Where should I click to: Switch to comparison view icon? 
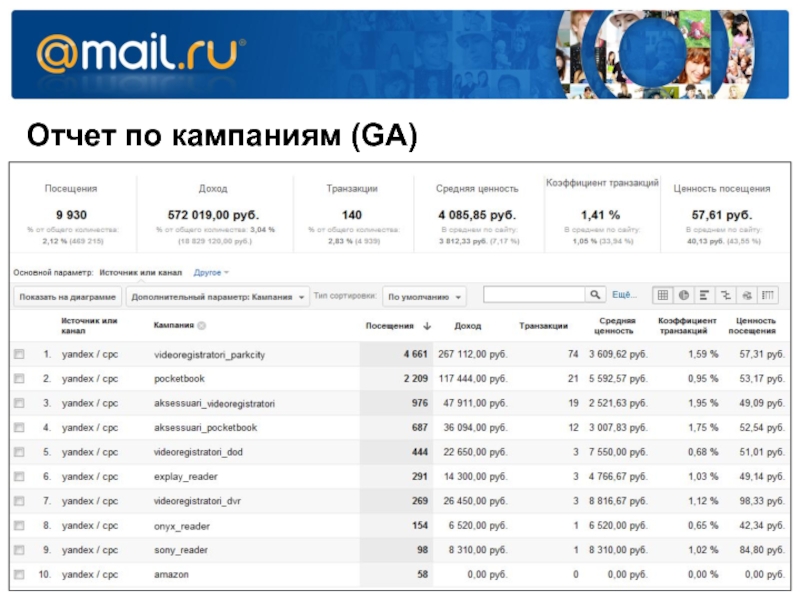[726, 295]
